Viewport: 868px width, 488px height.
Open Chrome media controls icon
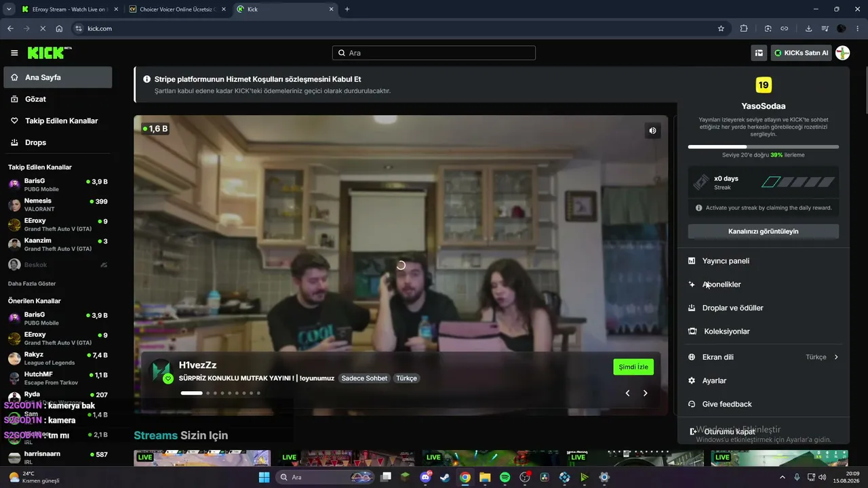tap(825, 28)
